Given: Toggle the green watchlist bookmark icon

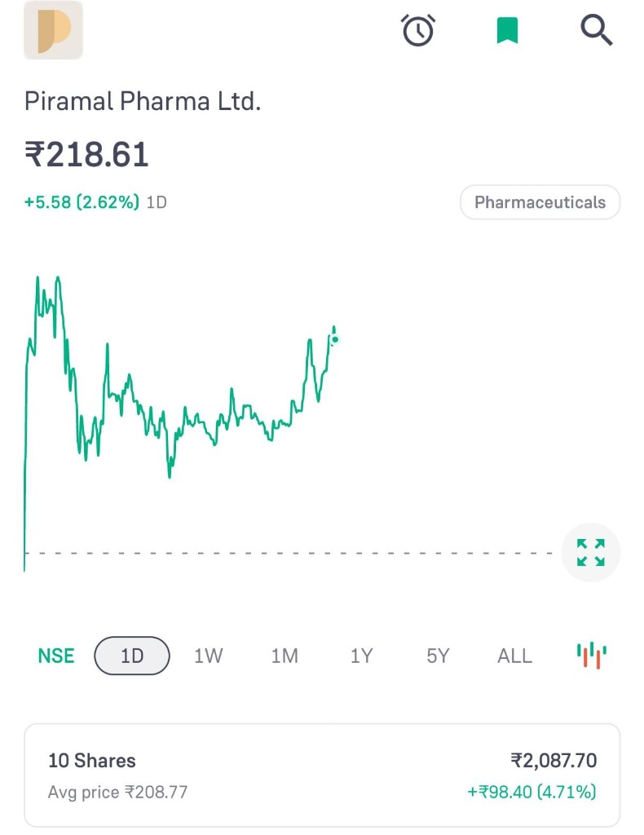Looking at the screenshot, I should [507, 31].
